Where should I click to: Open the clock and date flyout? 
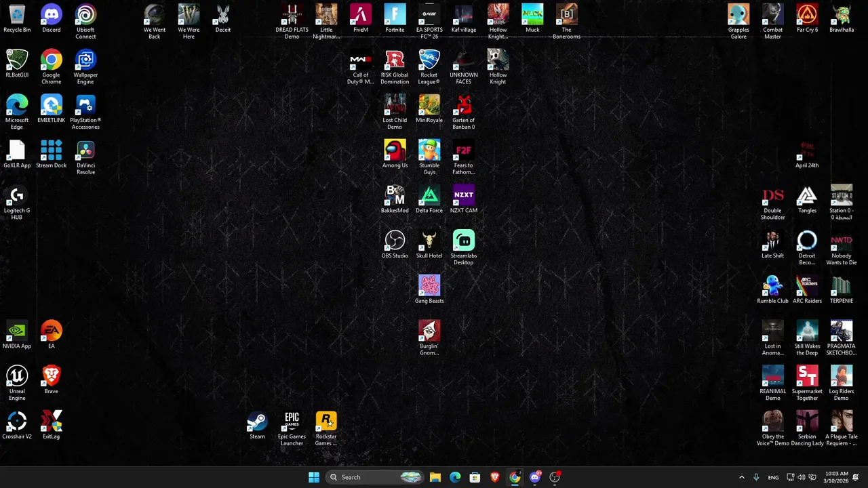point(836,477)
